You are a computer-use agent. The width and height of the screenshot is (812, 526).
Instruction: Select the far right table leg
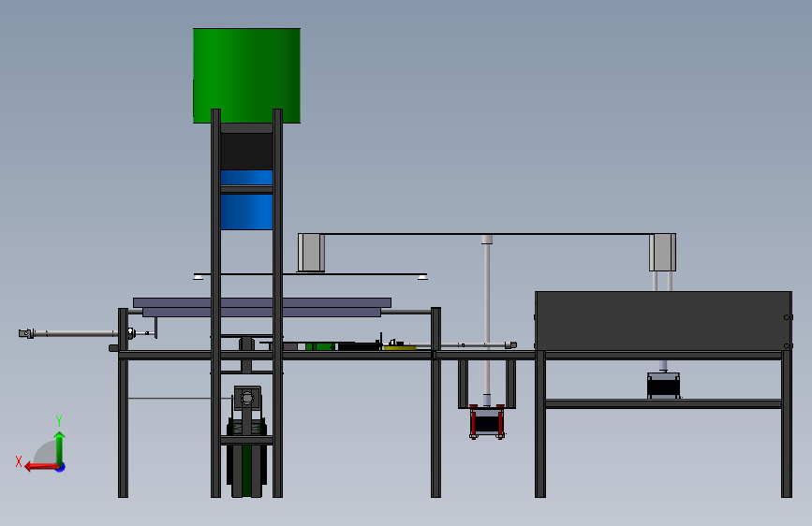787,423
